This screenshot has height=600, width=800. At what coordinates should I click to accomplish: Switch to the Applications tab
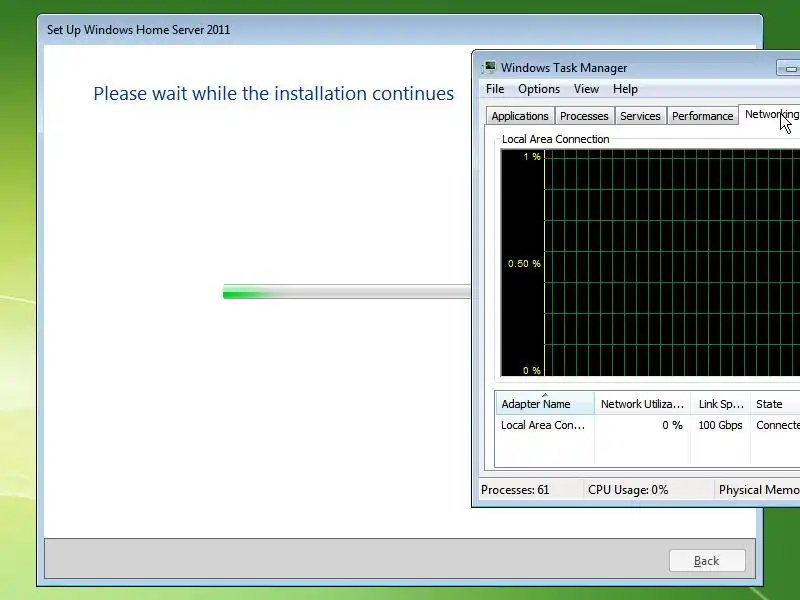pos(520,116)
